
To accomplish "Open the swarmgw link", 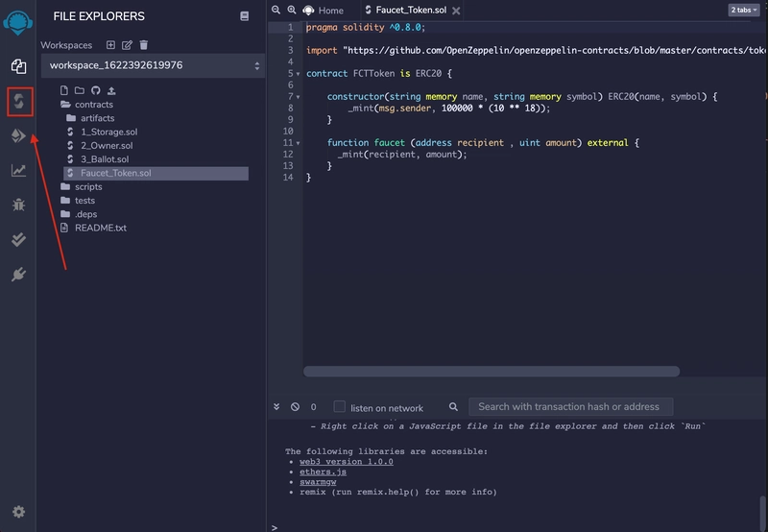I will (x=318, y=482).
